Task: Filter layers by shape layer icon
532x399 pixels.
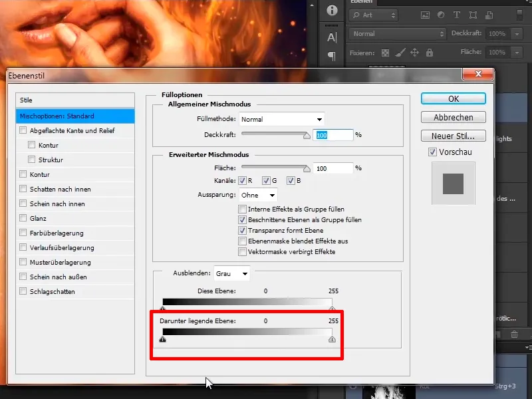Action: point(473,15)
